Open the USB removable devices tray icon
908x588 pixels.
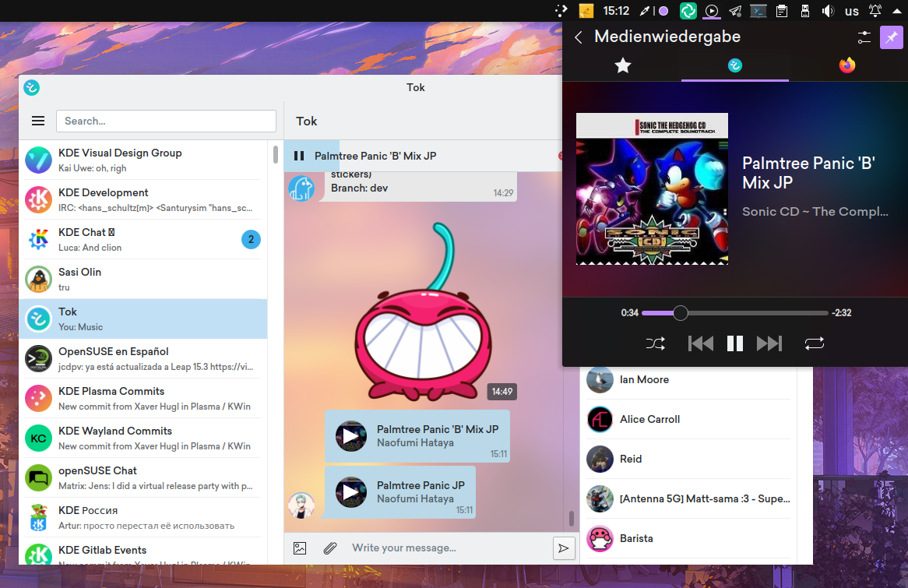pos(805,10)
